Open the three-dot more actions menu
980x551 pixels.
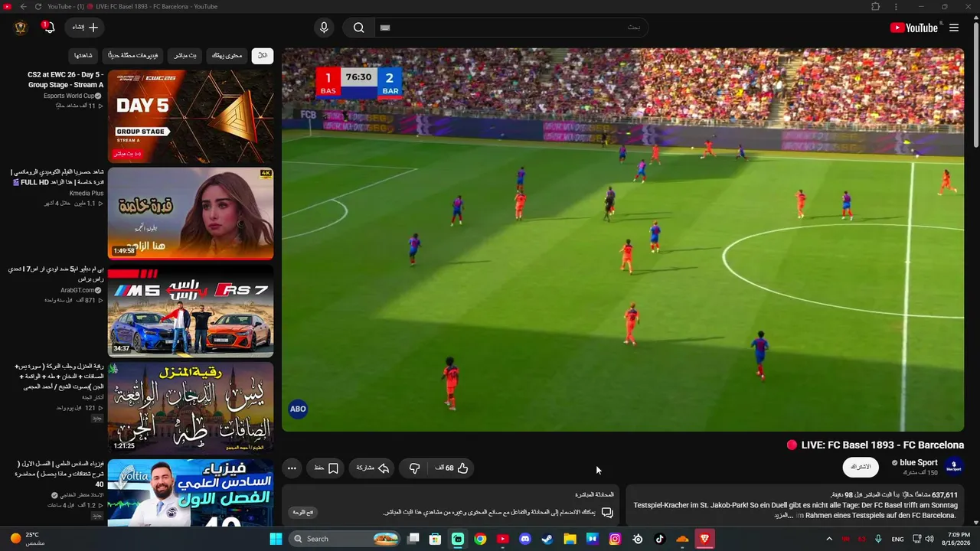pos(292,468)
